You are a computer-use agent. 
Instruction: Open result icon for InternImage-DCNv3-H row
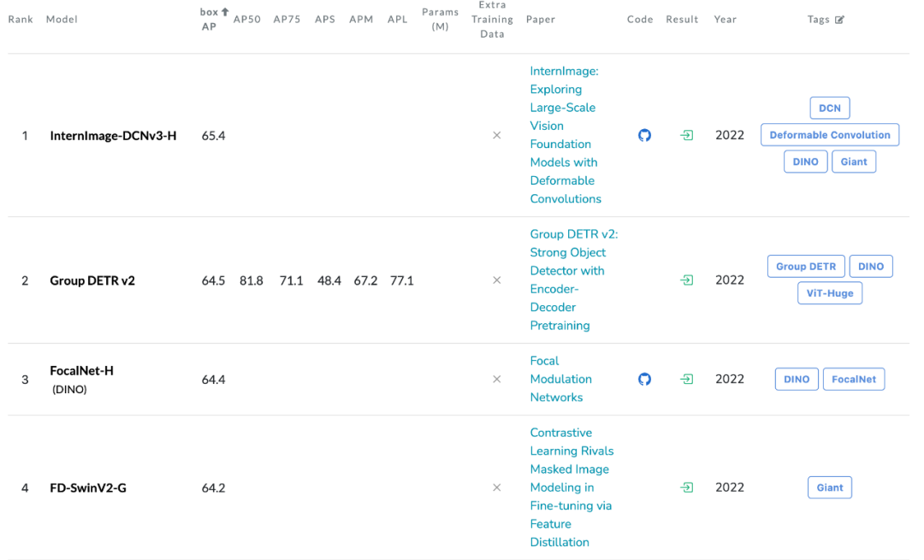tap(686, 135)
